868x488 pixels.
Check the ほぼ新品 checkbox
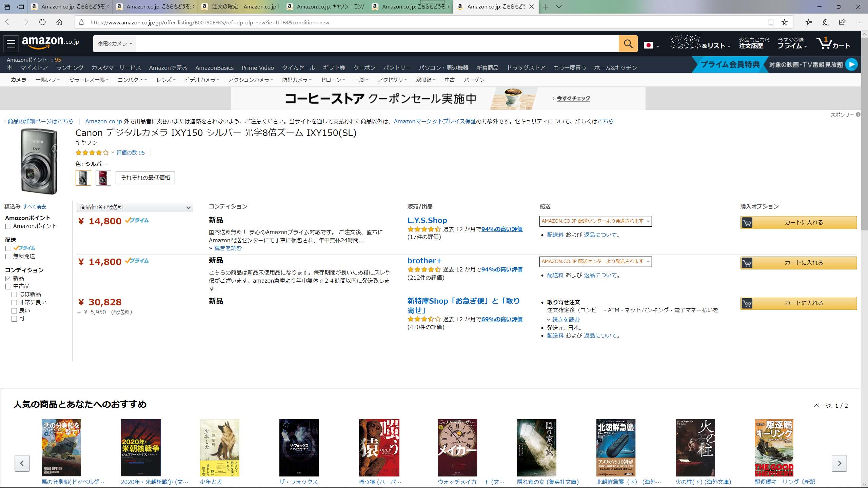coord(14,295)
